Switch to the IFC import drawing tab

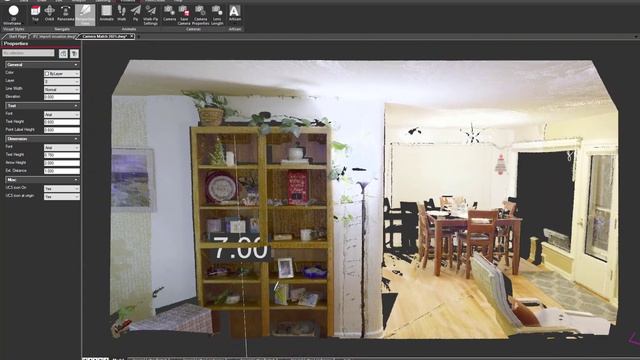coord(54,36)
